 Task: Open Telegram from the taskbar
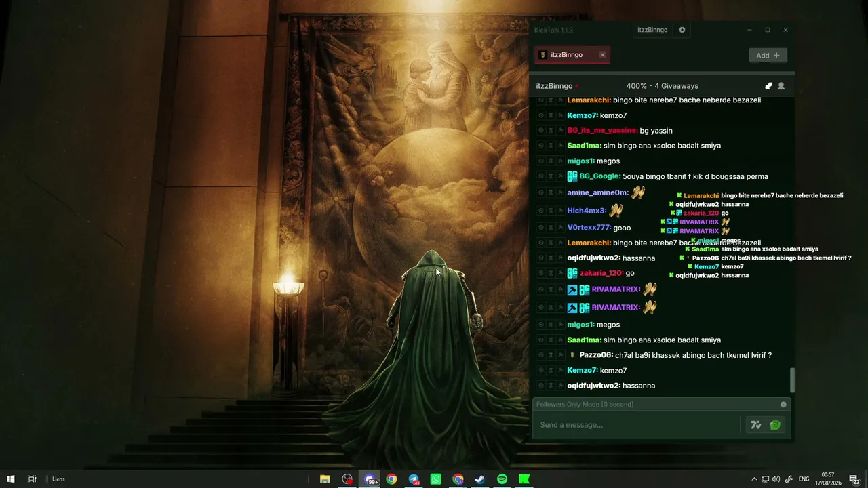click(414, 479)
